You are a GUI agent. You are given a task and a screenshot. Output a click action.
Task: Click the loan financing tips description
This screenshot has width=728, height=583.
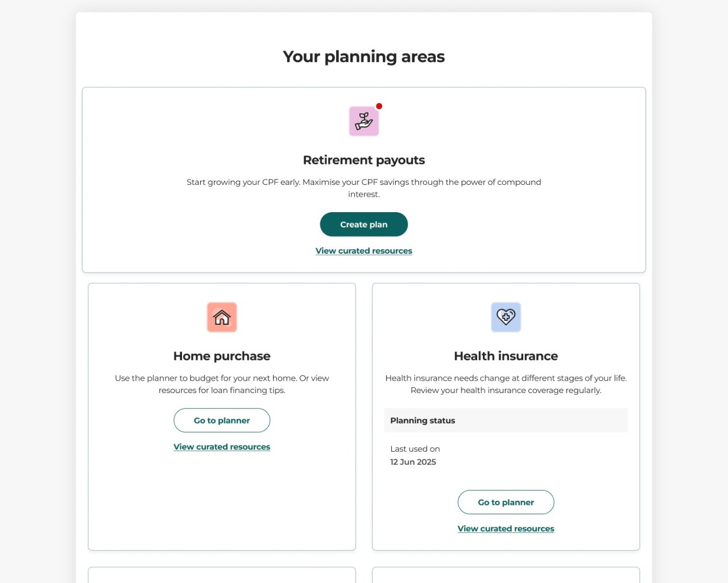[x=222, y=384]
